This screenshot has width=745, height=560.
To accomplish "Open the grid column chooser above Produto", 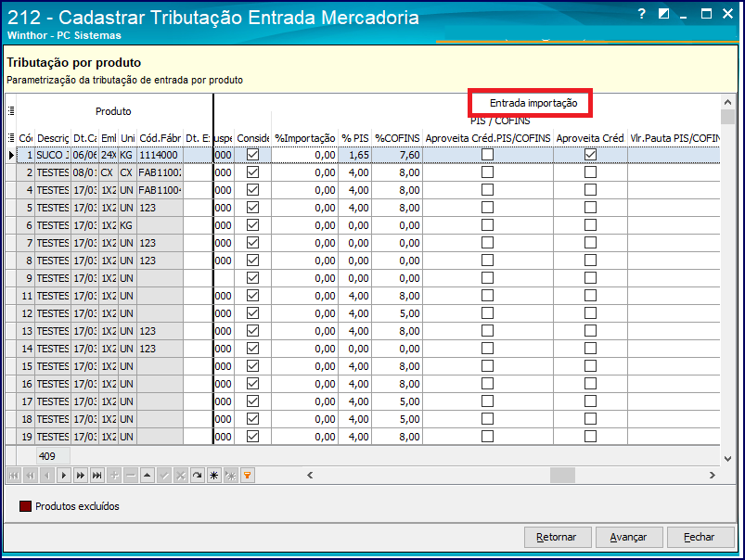I will point(11,111).
